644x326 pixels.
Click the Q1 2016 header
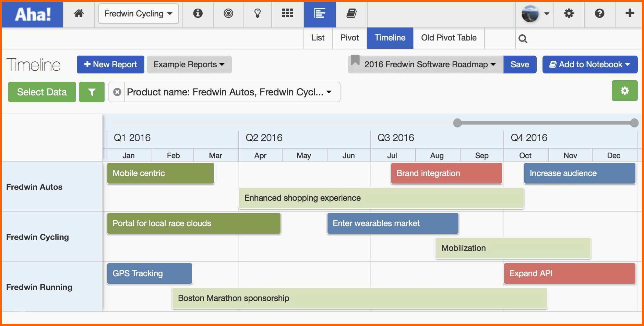(x=132, y=138)
